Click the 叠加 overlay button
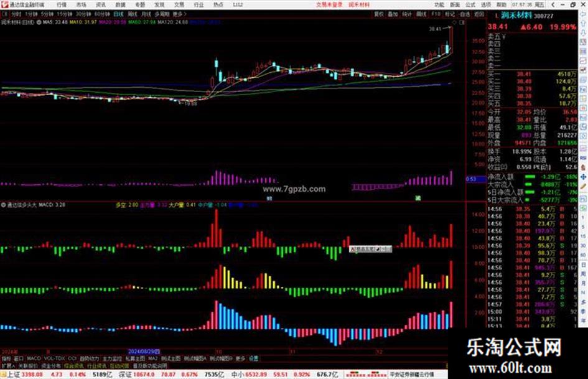The width and height of the screenshot is (588, 379). 393,14
